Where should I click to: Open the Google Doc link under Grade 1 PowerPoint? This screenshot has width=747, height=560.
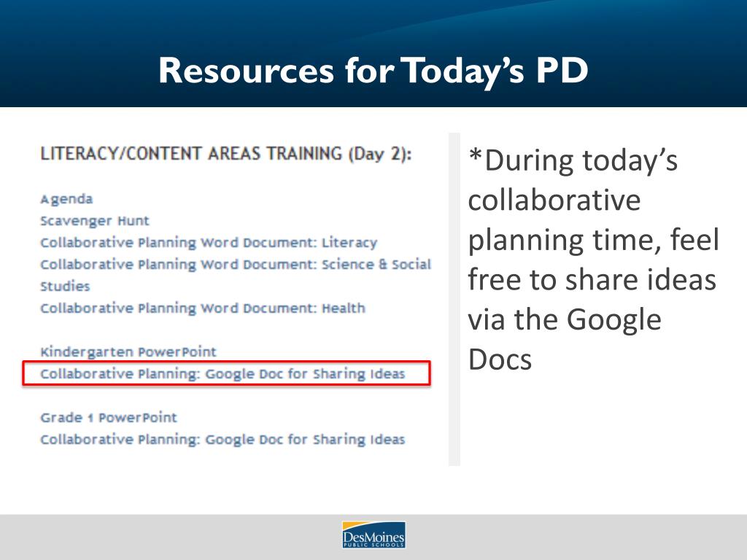click(222, 440)
